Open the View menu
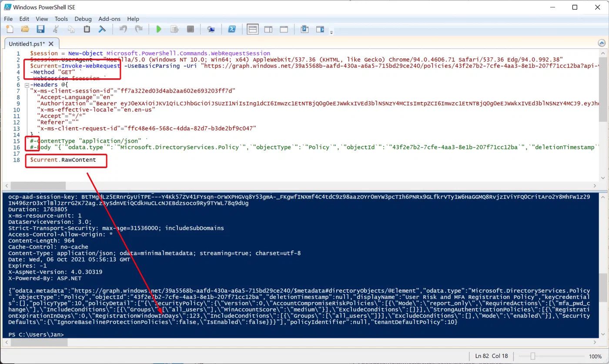The height and width of the screenshot is (364, 609). coord(42,19)
